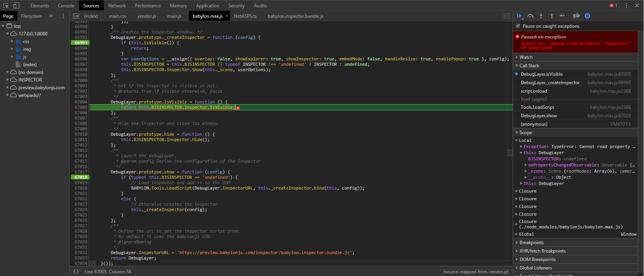The width and height of the screenshot is (644, 276).
Task: Deactivate all breakpoints
Action: pos(576,16)
